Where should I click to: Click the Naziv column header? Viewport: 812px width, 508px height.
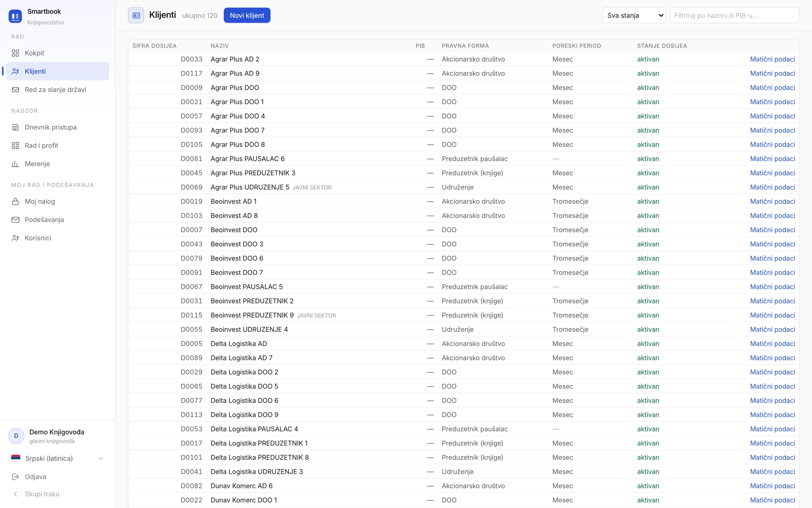tap(220, 46)
